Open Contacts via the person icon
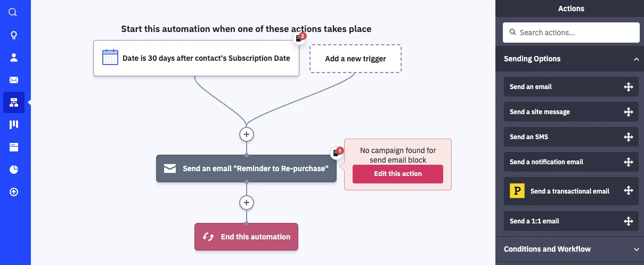 pos(13,58)
